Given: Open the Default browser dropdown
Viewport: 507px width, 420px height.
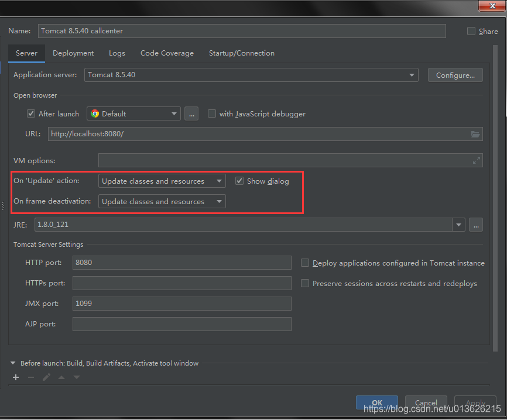Looking at the screenshot, I should [x=133, y=113].
